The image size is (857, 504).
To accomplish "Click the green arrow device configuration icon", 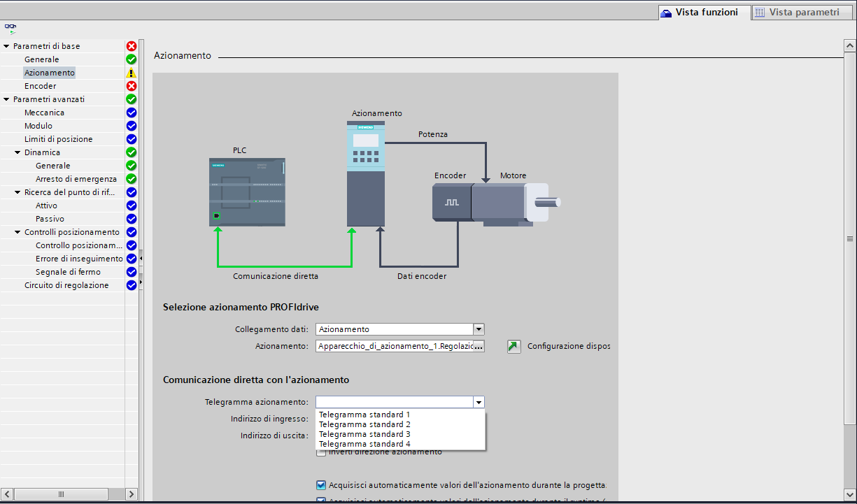I will pos(514,347).
